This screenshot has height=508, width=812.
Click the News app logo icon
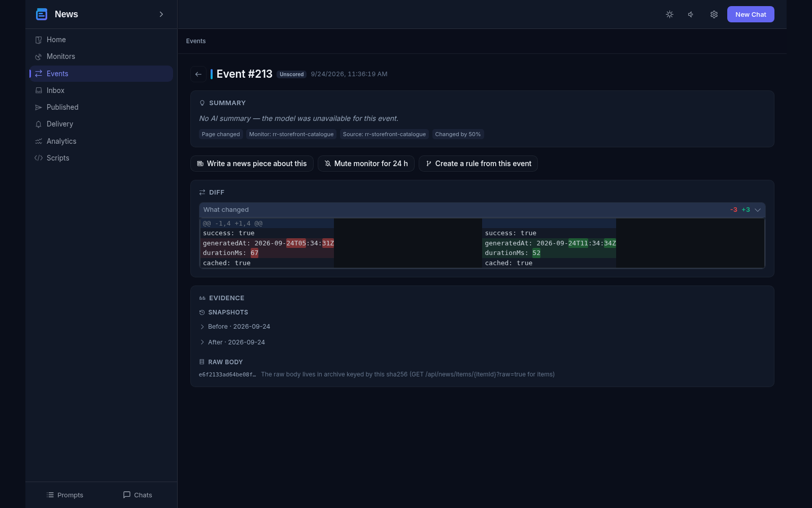click(42, 14)
